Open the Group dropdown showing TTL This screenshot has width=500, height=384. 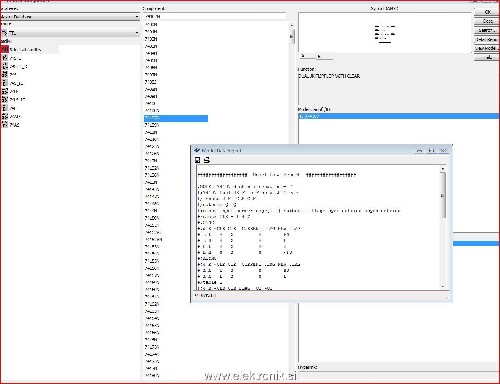70,33
